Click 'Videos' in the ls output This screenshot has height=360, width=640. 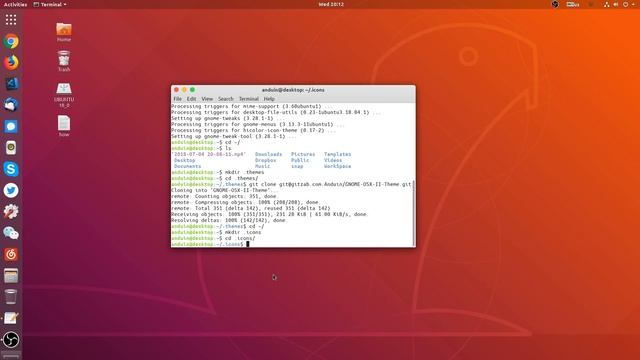click(333, 160)
